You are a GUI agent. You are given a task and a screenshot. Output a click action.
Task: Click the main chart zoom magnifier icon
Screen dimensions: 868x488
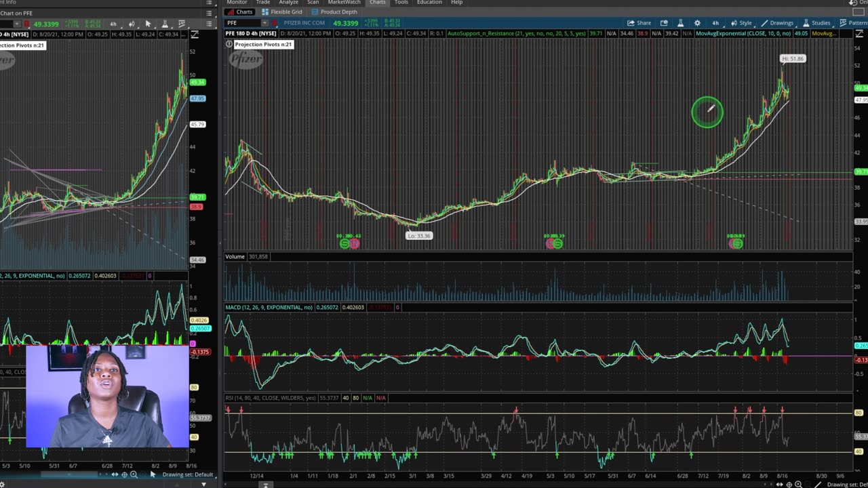click(x=798, y=484)
